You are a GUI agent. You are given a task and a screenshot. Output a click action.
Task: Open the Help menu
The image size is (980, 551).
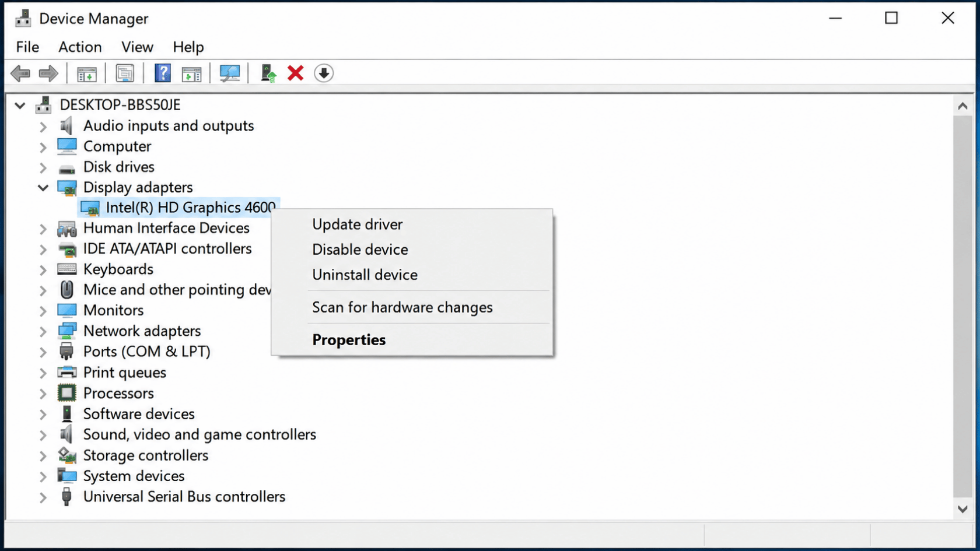pos(188,47)
